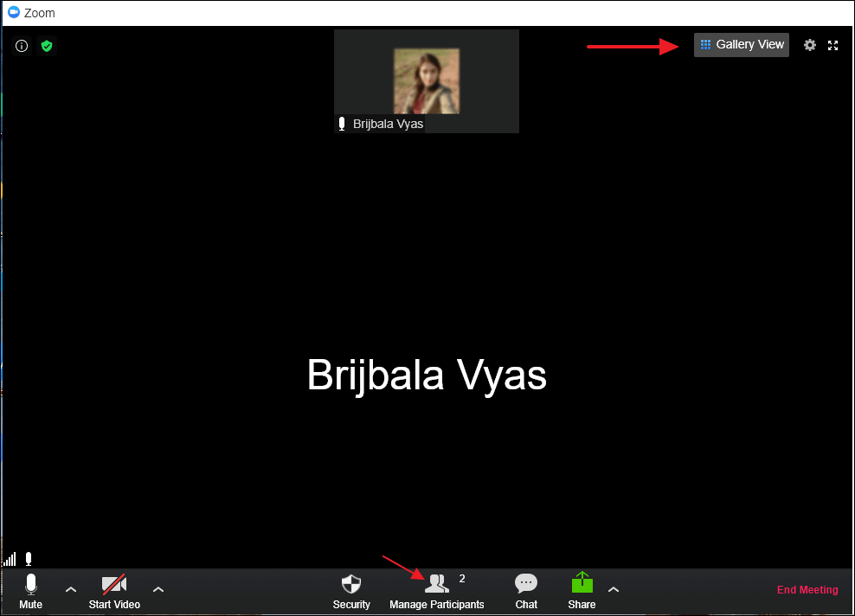Click the network signal strength bars icon

click(x=10, y=559)
